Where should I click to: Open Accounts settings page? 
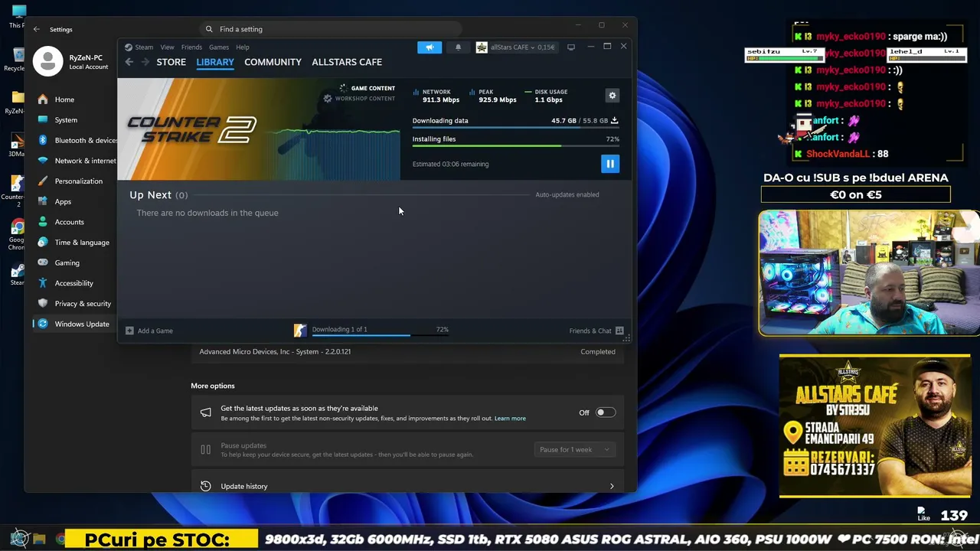coord(70,222)
